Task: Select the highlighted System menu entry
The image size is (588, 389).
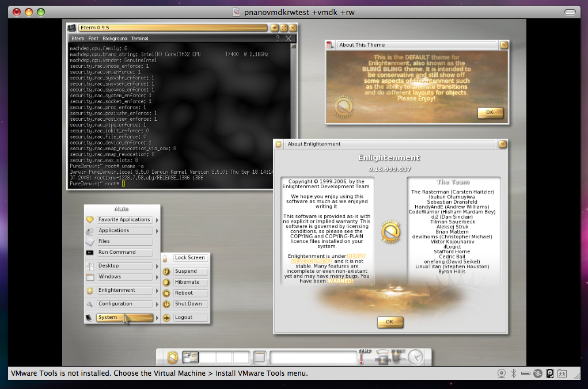Action: pos(124,318)
